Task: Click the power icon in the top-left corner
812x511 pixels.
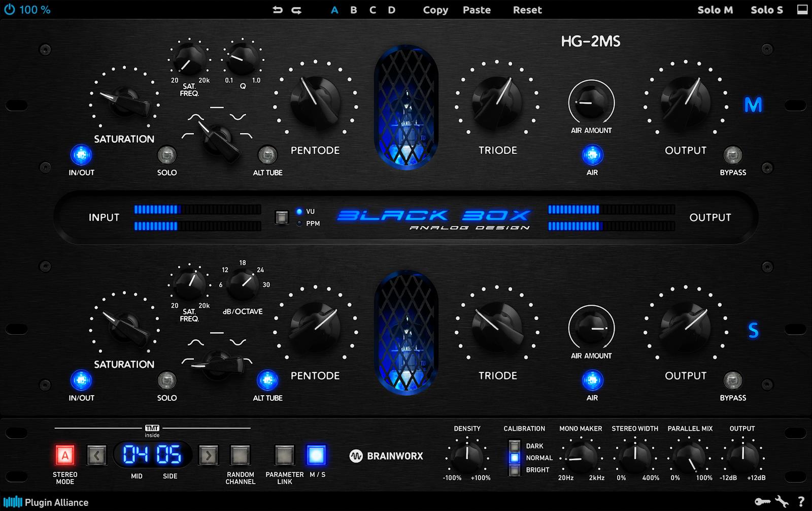Action: click(x=9, y=9)
